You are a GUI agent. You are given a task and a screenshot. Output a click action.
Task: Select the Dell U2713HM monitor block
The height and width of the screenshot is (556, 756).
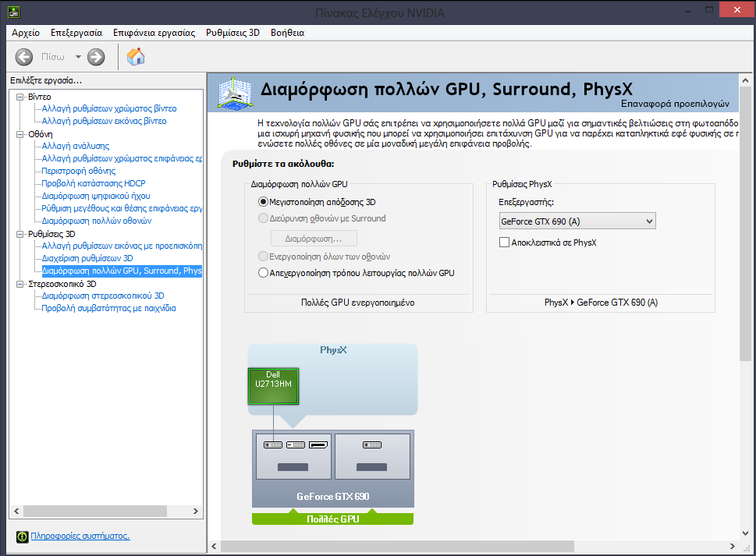(x=273, y=386)
